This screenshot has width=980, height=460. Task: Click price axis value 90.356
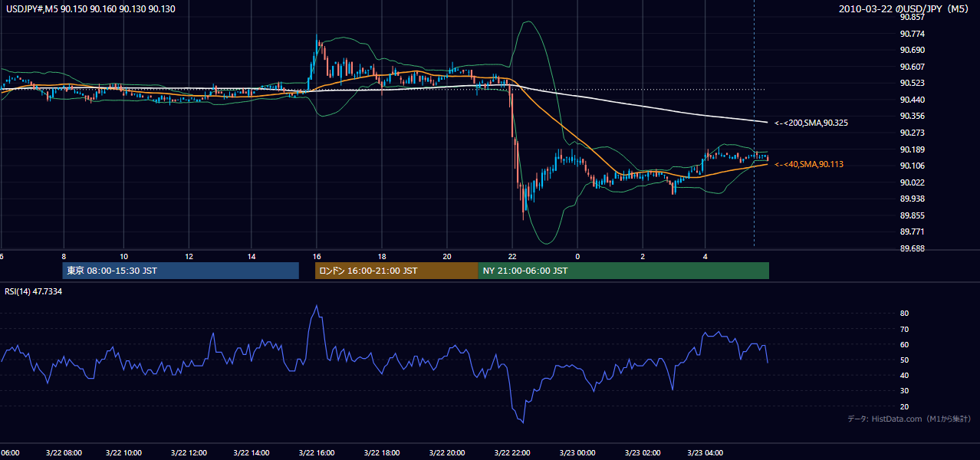pyautogui.click(x=912, y=116)
